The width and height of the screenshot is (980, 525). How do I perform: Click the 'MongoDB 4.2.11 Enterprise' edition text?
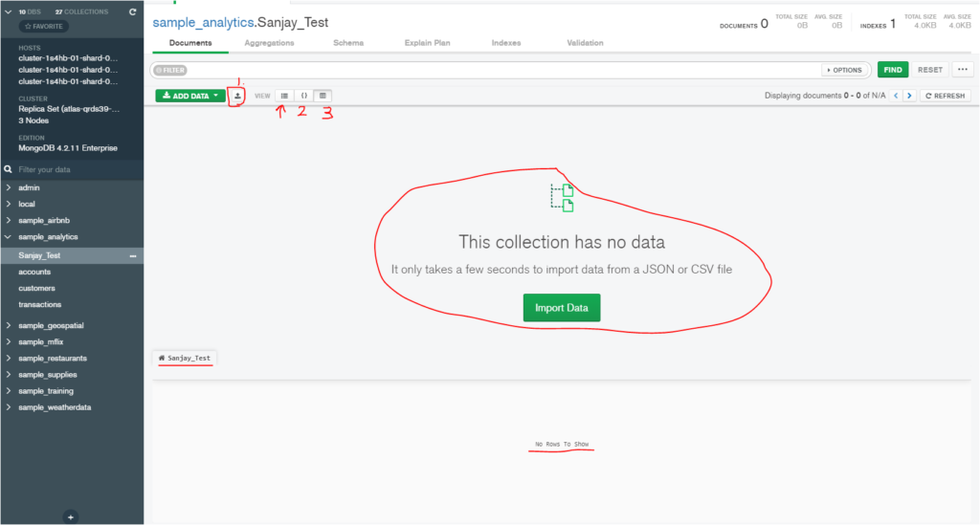[x=68, y=148]
